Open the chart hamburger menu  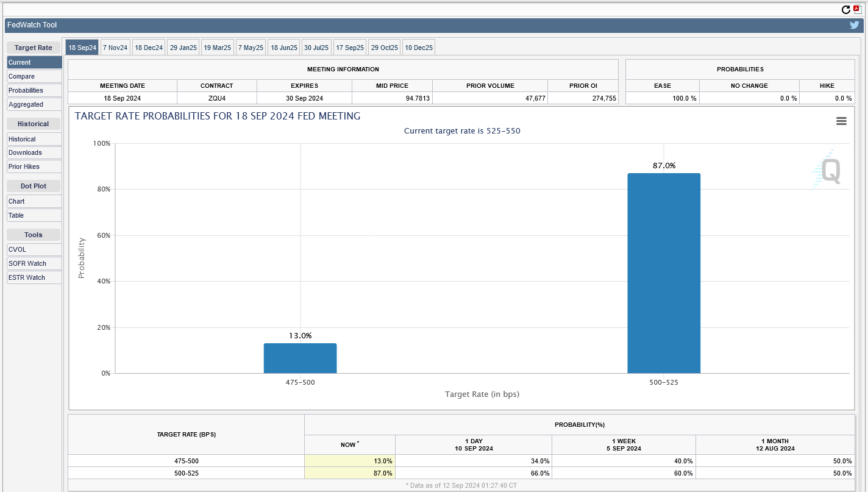(841, 121)
